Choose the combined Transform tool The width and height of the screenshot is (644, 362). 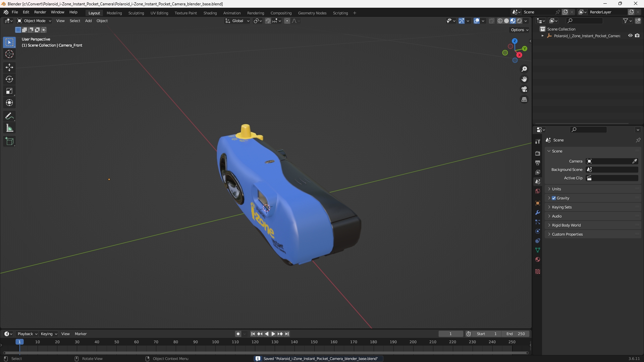pyautogui.click(x=9, y=103)
